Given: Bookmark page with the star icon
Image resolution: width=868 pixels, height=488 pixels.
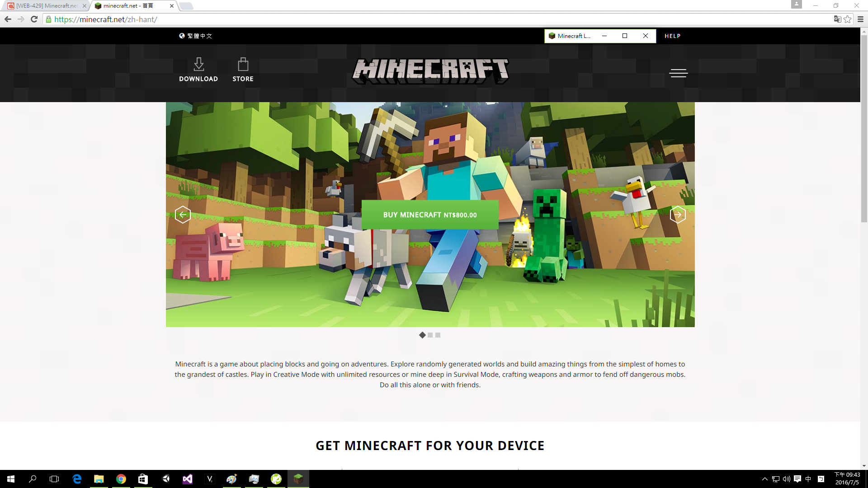Looking at the screenshot, I should pyautogui.click(x=848, y=19).
